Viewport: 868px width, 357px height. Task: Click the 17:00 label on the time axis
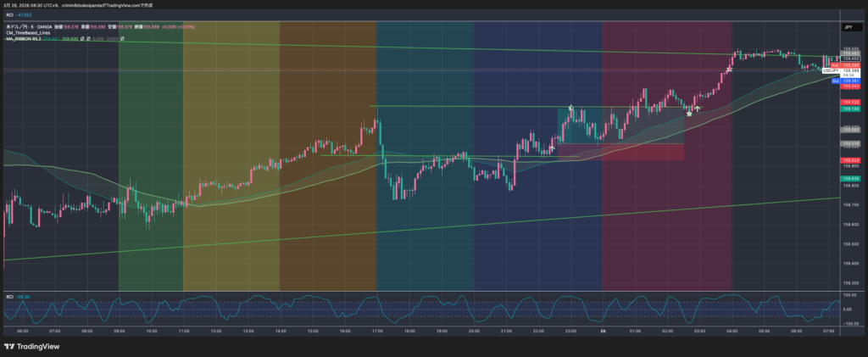pyautogui.click(x=376, y=331)
